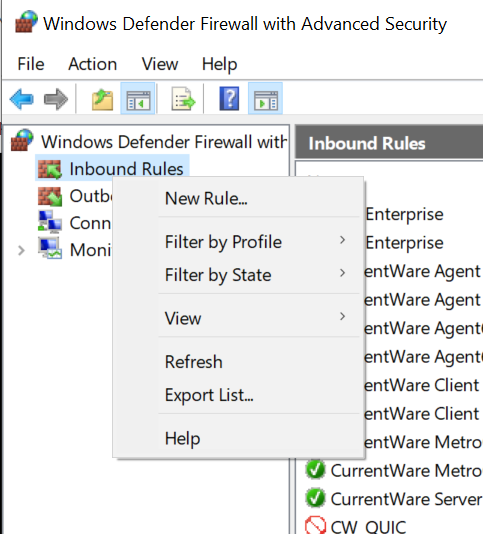
Task: Click the gray Forward arrow in toolbar
Action: [56, 99]
